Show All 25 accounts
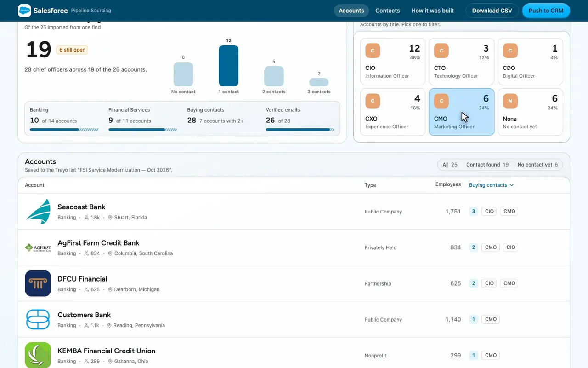 tap(450, 165)
